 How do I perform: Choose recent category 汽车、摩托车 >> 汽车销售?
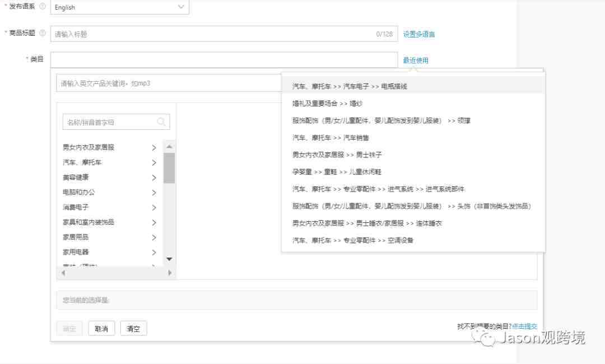(x=331, y=138)
